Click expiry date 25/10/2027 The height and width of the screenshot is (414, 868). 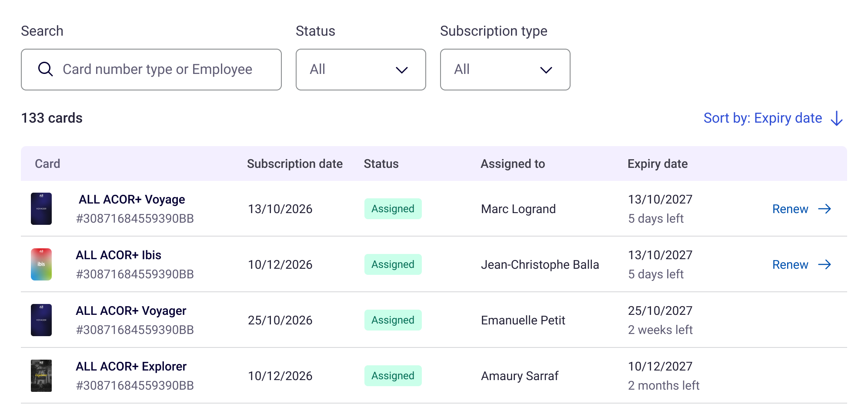pyautogui.click(x=660, y=311)
